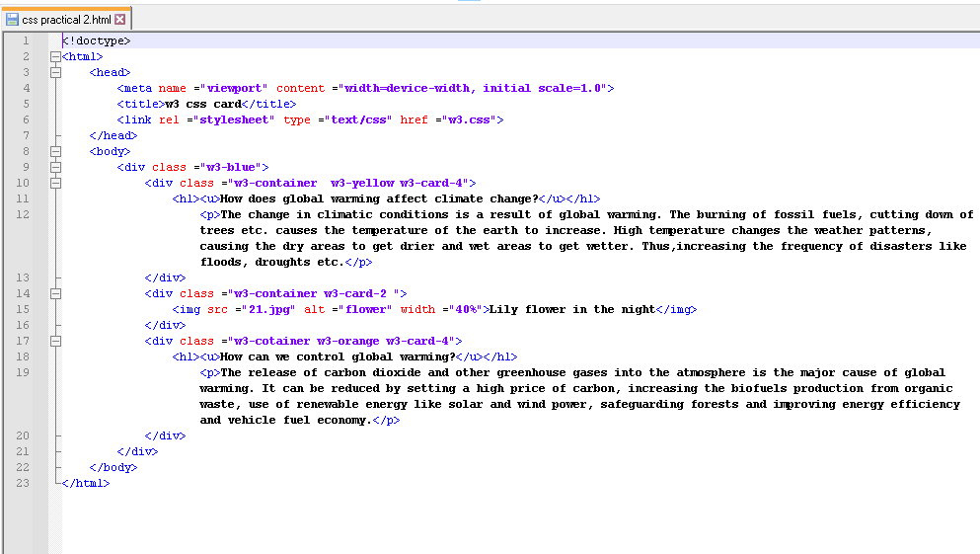
Task: Click line number 12 in the margin
Action: click(24, 214)
